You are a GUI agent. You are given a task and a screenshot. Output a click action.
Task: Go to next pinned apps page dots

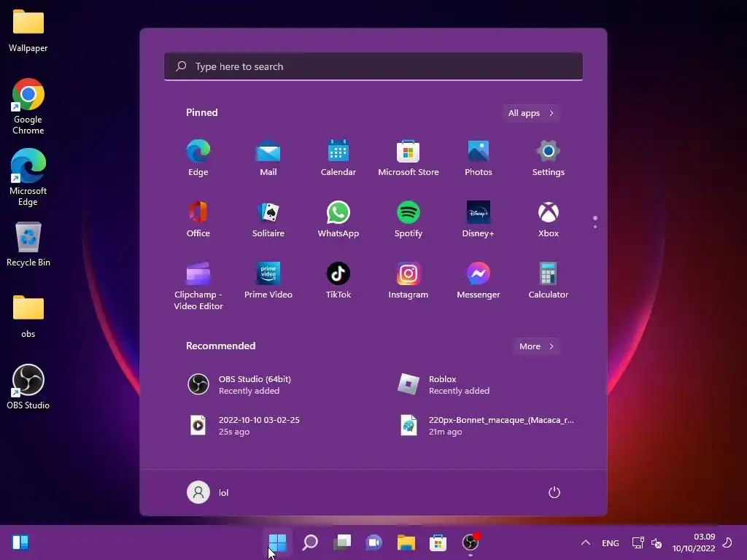[x=595, y=222]
